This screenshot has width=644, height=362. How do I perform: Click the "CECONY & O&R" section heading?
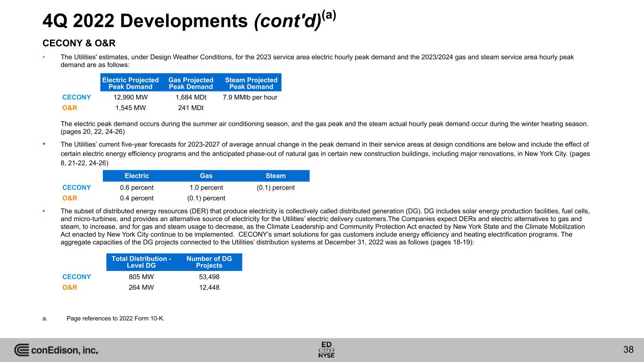tap(79, 44)
